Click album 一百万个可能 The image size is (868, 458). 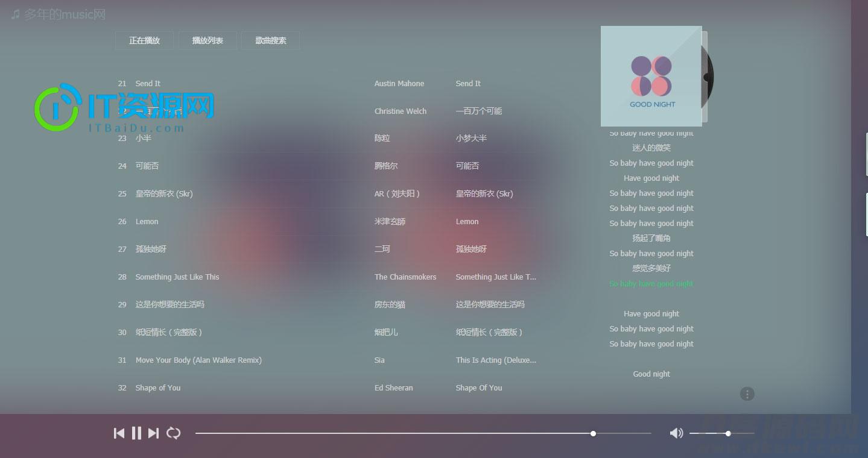[x=479, y=111]
